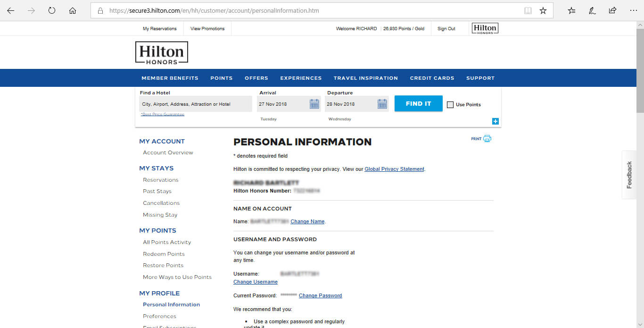Open the Credit Cards menu
The height and width of the screenshot is (328, 644).
[x=432, y=78]
